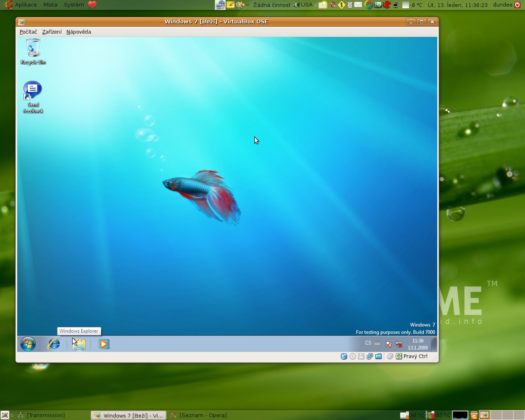Click the network status tray icon
525x420 pixels.
pyautogui.click(x=399, y=344)
